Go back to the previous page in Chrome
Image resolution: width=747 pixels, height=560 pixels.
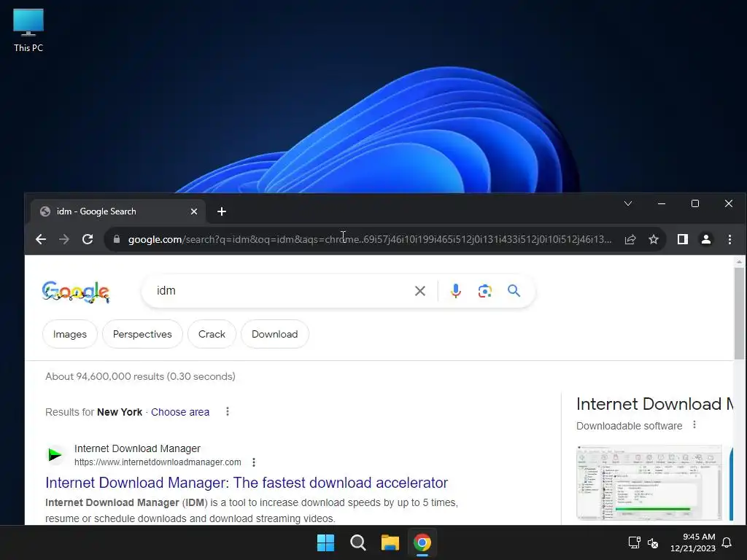click(x=41, y=239)
